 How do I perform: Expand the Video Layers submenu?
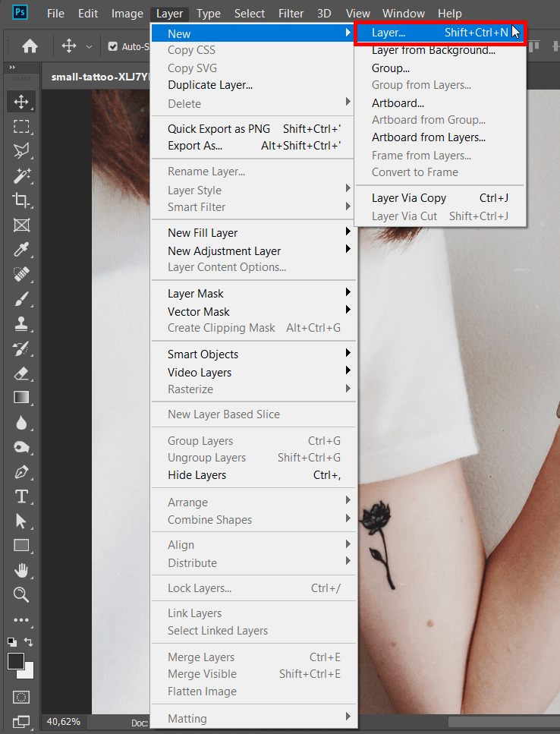pyautogui.click(x=253, y=373)
